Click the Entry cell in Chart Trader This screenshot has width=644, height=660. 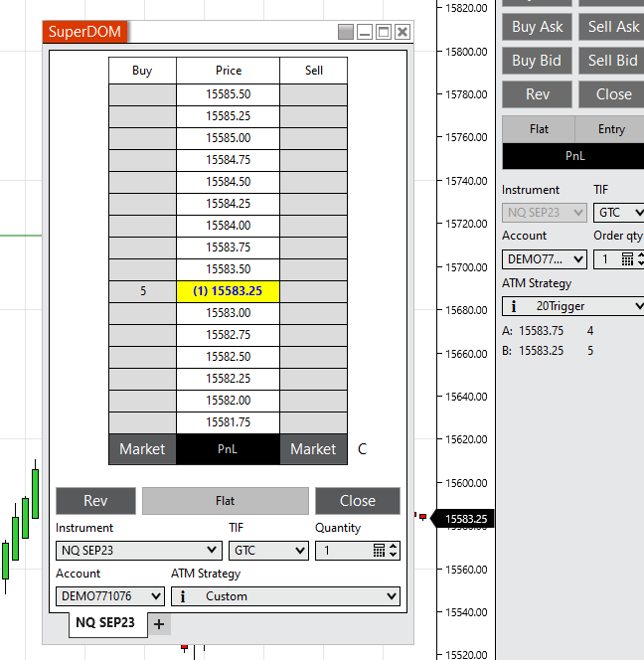point(610,129)
